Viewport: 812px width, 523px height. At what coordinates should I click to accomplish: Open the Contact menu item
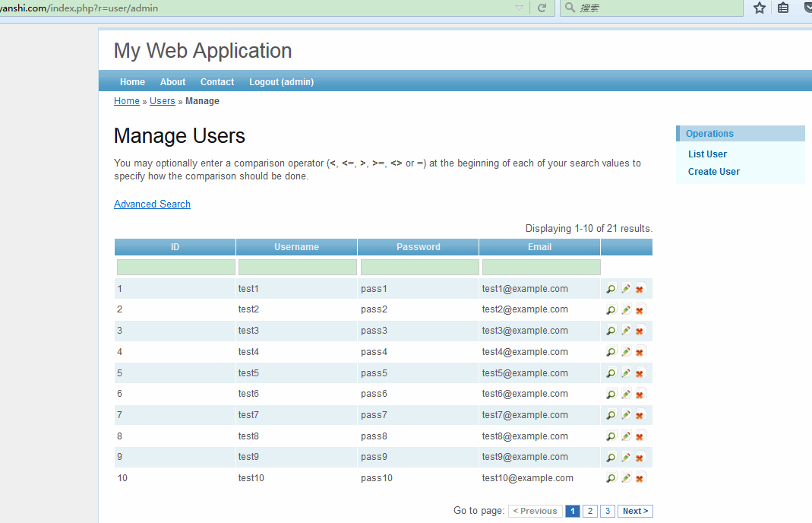pos(217,82)
